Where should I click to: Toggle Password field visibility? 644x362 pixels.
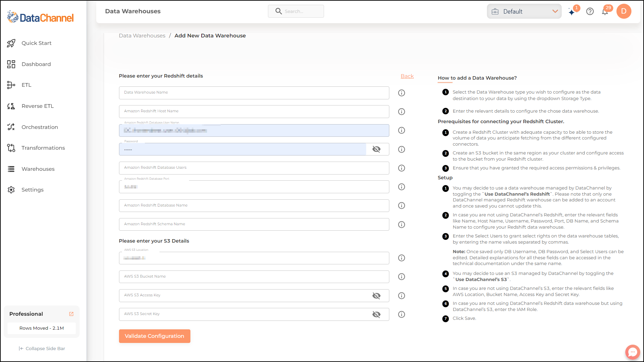tap(376, 149)
